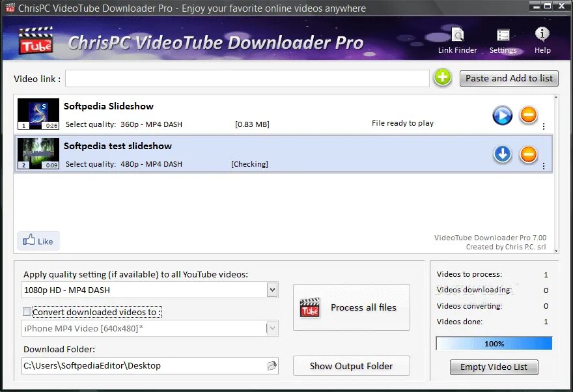Click the Videos to process count
Image resolution: width=573 pixels, height=392 pixels.
pyautogui.click(x=546, y=275)
